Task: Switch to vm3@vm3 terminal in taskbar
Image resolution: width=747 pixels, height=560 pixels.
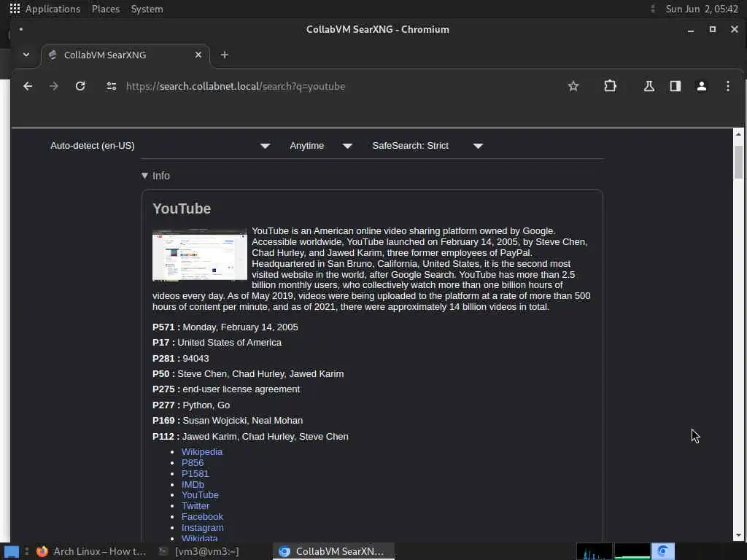Action: coord(200,551)
